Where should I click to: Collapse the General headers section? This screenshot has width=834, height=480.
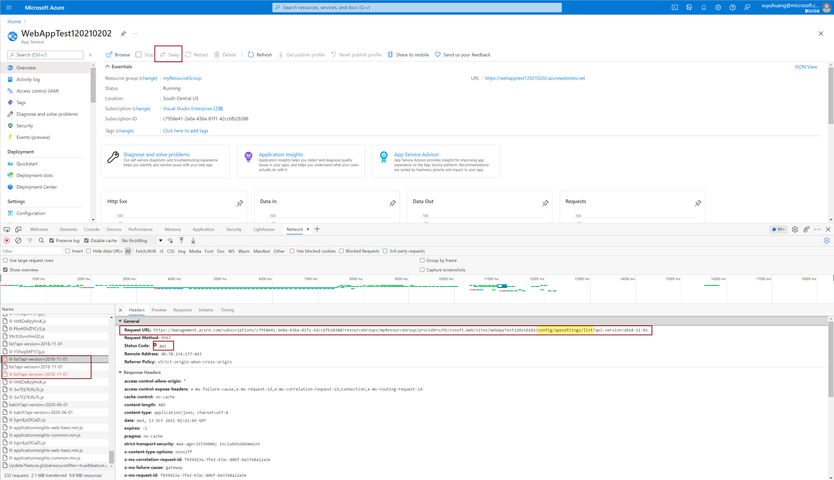pyautogui.click(x=120, y=321)
